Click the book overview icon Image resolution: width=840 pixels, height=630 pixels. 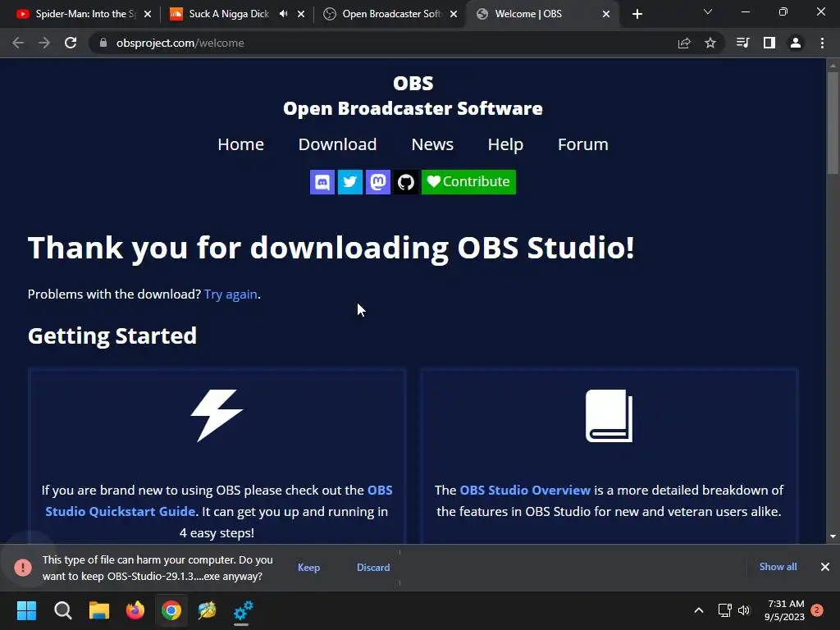609,416
